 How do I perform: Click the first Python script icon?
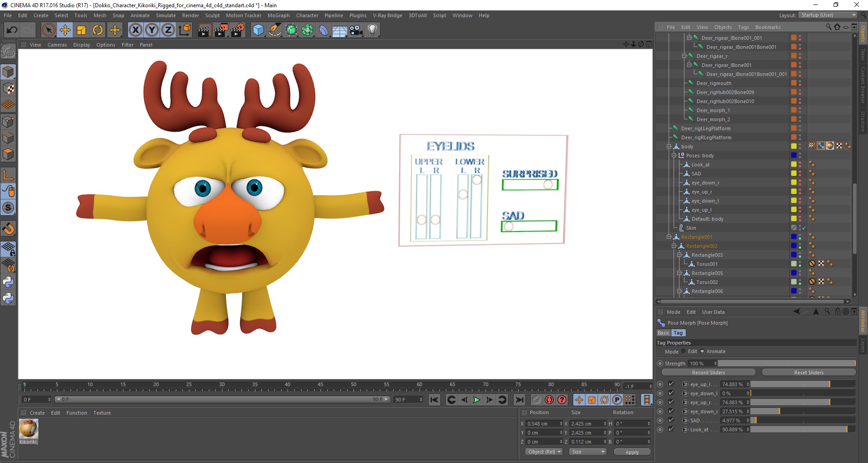[8, 282]
